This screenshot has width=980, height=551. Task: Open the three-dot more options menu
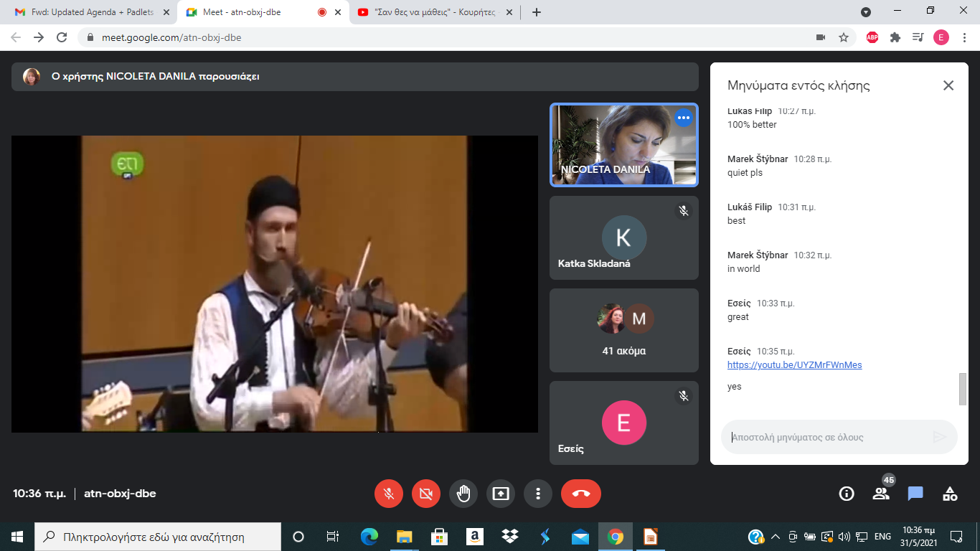538,494
